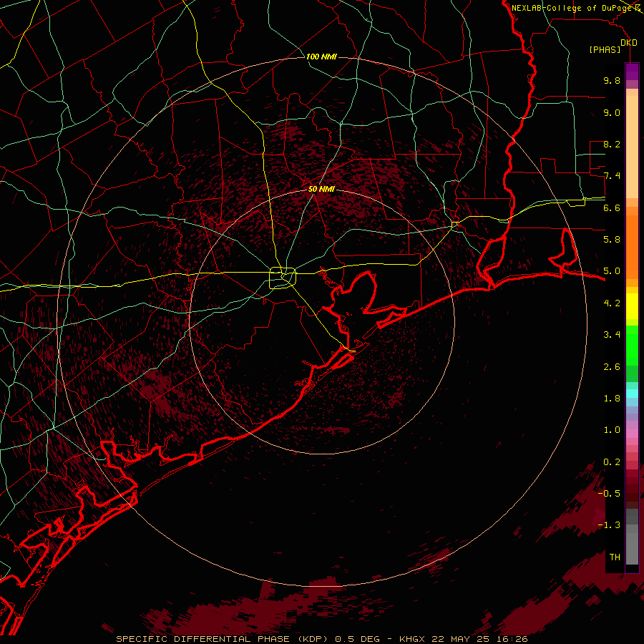Click the -0.5 value on the color scale
The image size is (644, 644).
(609, 494)
